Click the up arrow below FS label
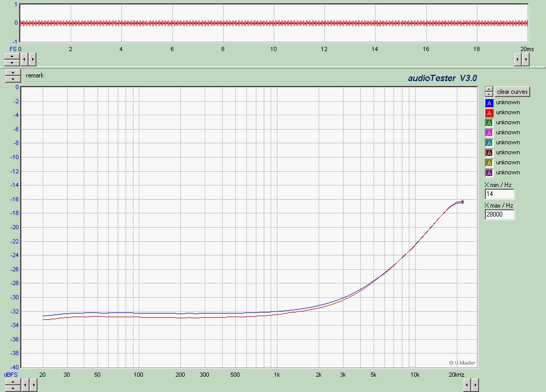 [12, 56]
